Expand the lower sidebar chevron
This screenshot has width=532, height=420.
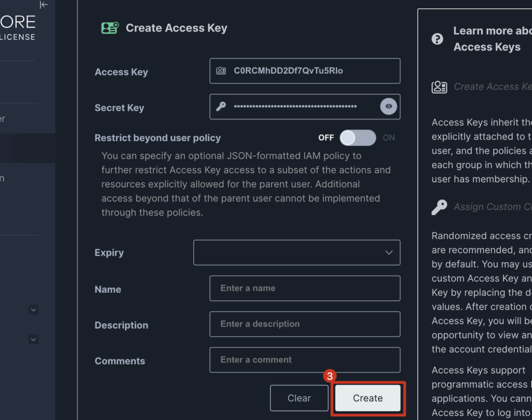33,340
